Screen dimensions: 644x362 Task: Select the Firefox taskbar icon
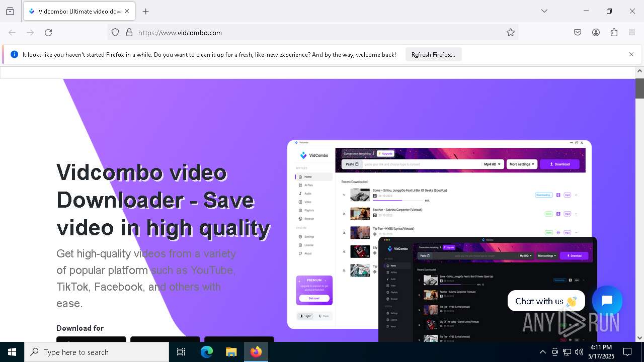click(256, 352)
